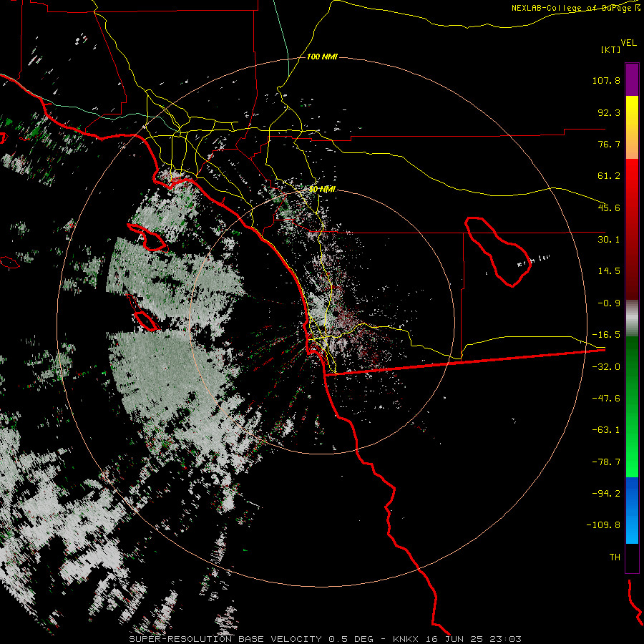Select the 30.1 velocity scale value
Viewport: 644px width, 644px height.
[x=609, y=240]
